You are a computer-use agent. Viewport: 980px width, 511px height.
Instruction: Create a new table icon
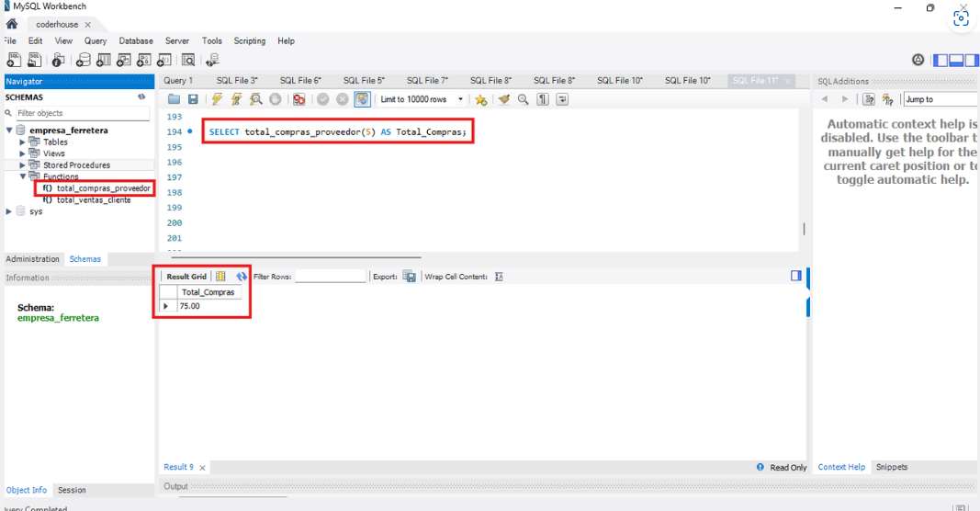coord(104,60)
